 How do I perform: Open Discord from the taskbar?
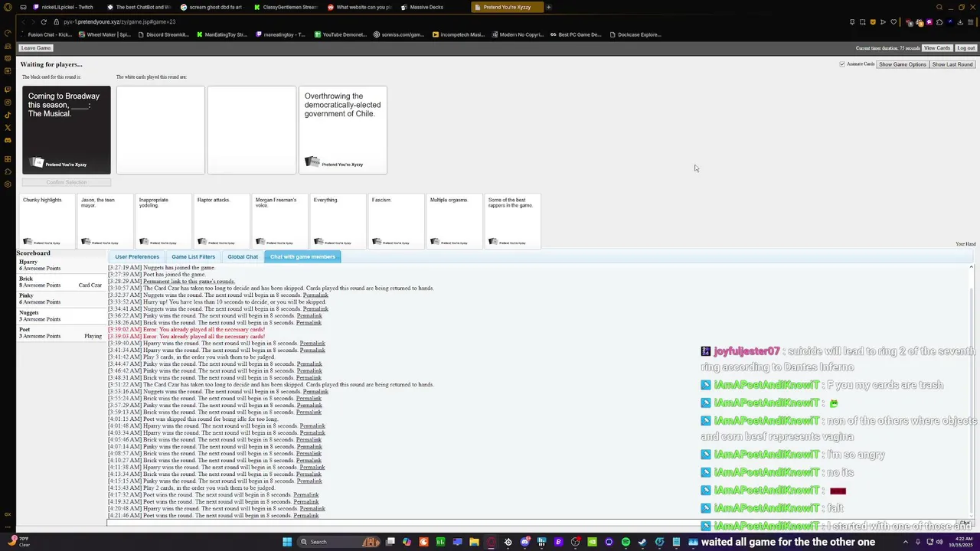(x=524, y=542)
